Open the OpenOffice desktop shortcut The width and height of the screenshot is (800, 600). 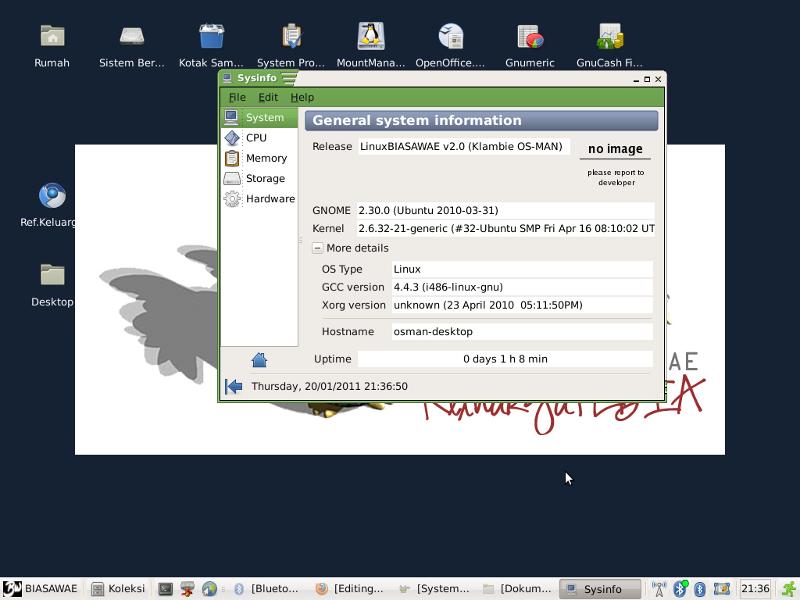pyautogui.click(x=451, y=38)
